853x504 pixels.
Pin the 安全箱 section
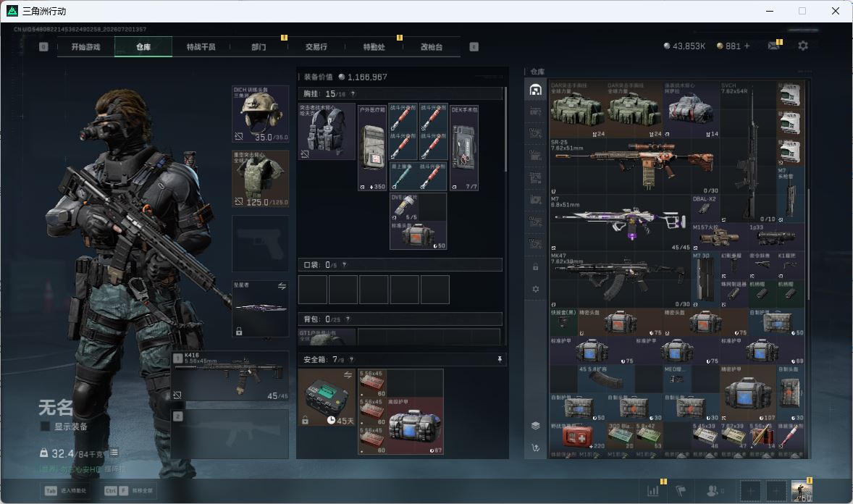(x=500, y=359)
